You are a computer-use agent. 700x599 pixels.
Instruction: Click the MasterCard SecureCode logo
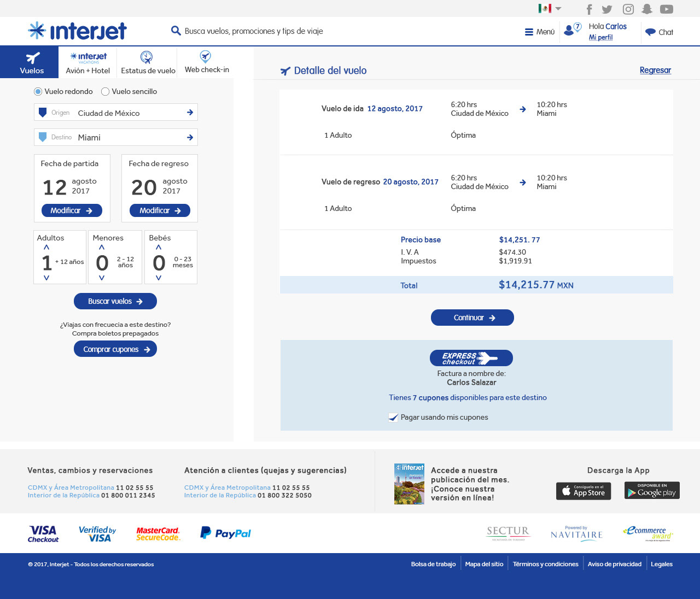coord(158,533)
